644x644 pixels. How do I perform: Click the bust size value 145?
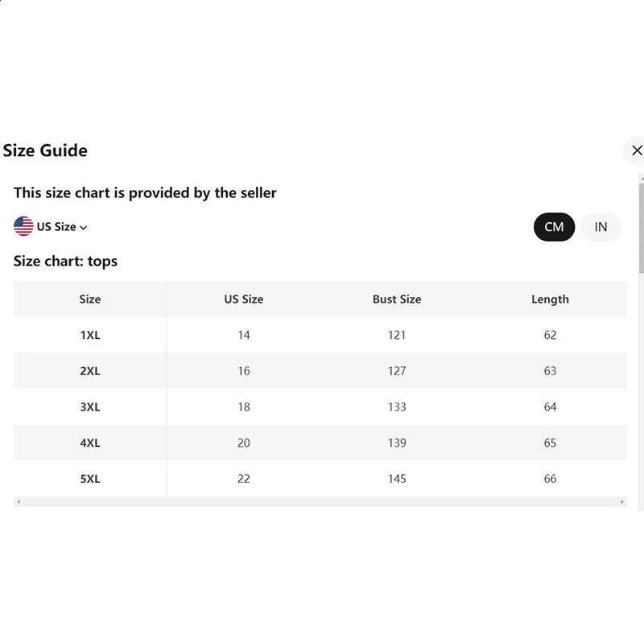(x=397, y=479)
